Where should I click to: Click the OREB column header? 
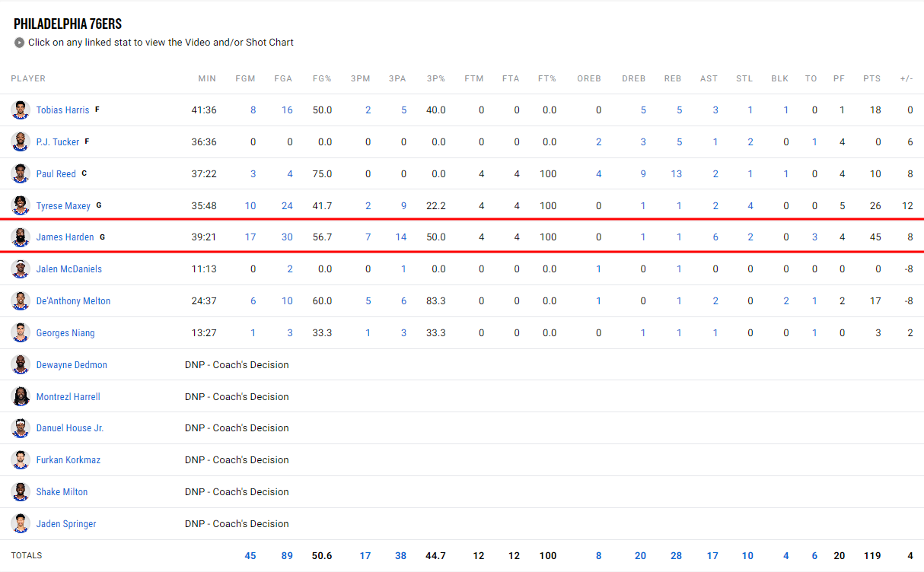(589, 78)
